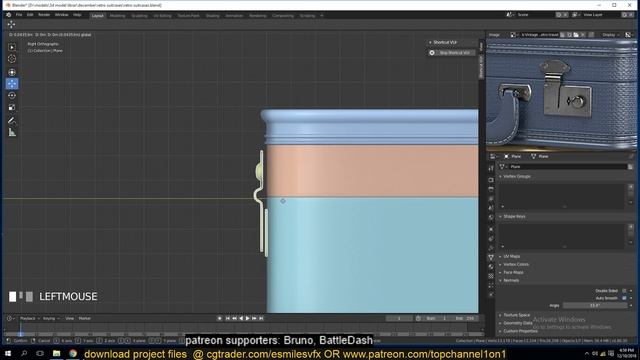Open the Texture properties tab
The height and width of the screenshot is (360, 640).
(x=491, y=276)
